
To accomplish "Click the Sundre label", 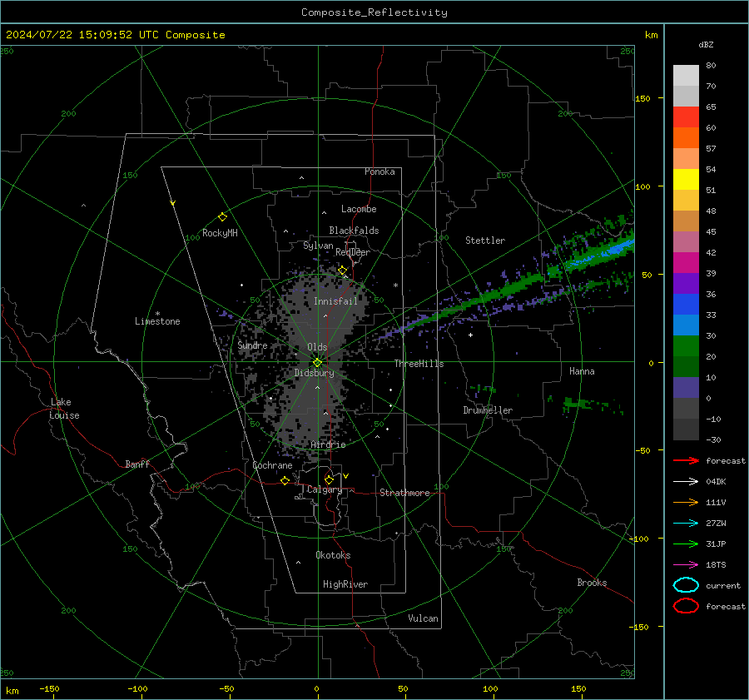I will [252, 345].
